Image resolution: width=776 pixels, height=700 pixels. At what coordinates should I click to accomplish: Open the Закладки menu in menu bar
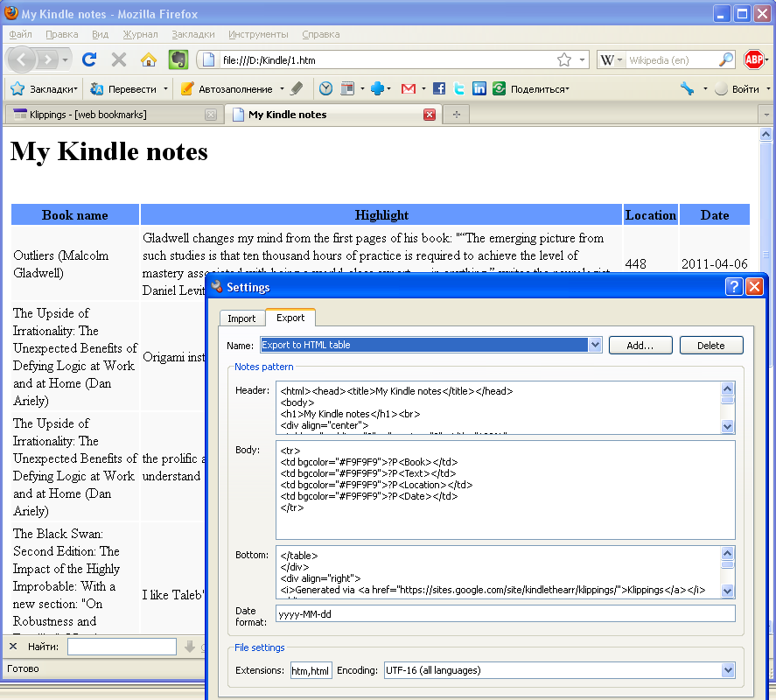pyautogui.click(x=193, y=34)
